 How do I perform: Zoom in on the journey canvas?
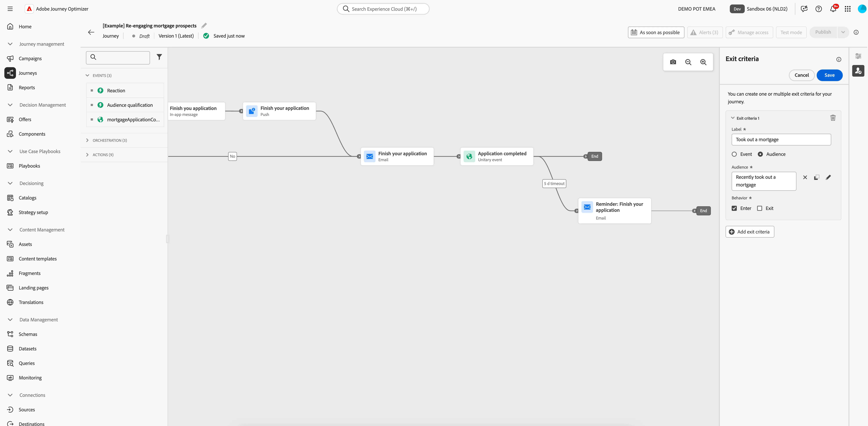click(x=703, y=62)
